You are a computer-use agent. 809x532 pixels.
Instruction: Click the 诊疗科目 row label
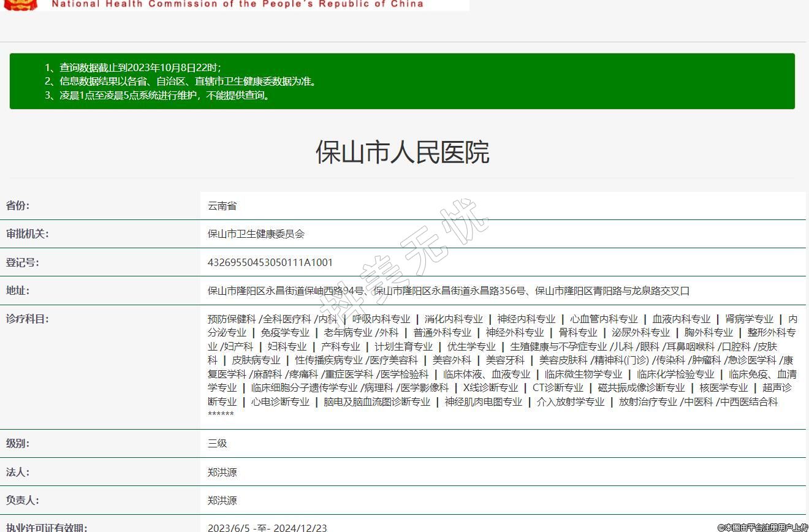tap(27, 319)
